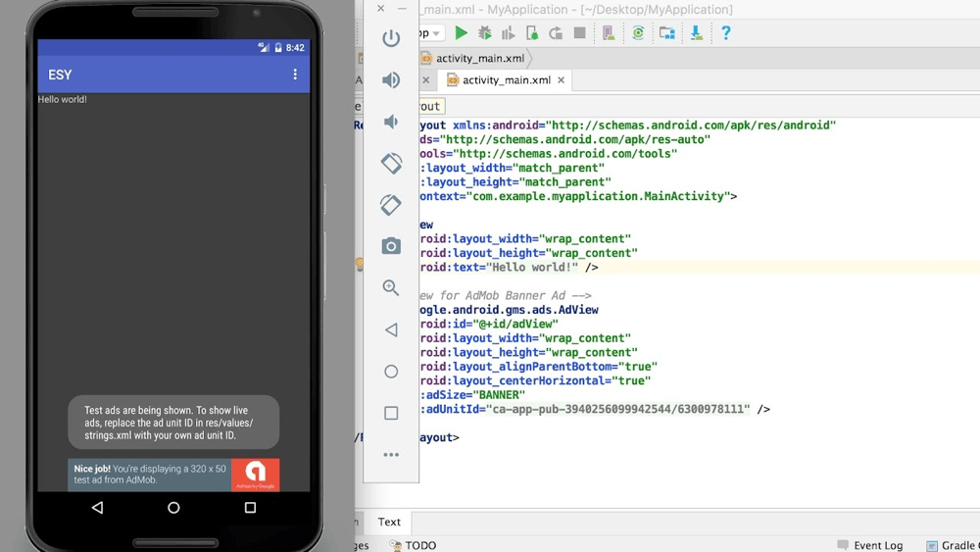Tap the phone's on-screen home button
The height and width of the screenshot is (552, 980).
click(173, 508)
